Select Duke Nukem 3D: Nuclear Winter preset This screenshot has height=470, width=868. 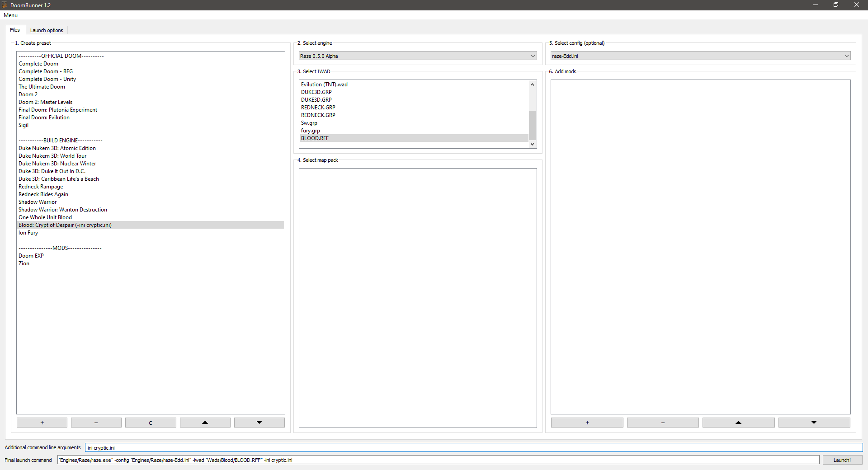click(x=151, y=164)
